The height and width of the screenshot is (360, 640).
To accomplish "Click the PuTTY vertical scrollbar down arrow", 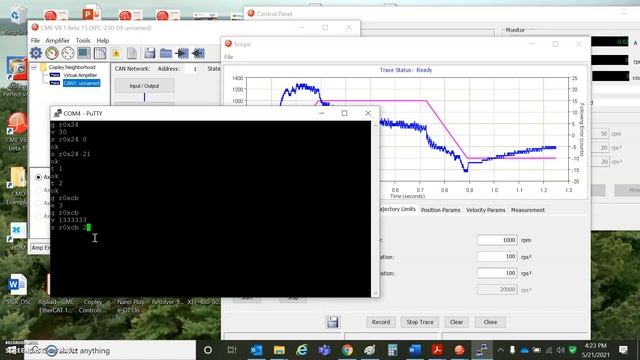I will (x=375, y=293).
